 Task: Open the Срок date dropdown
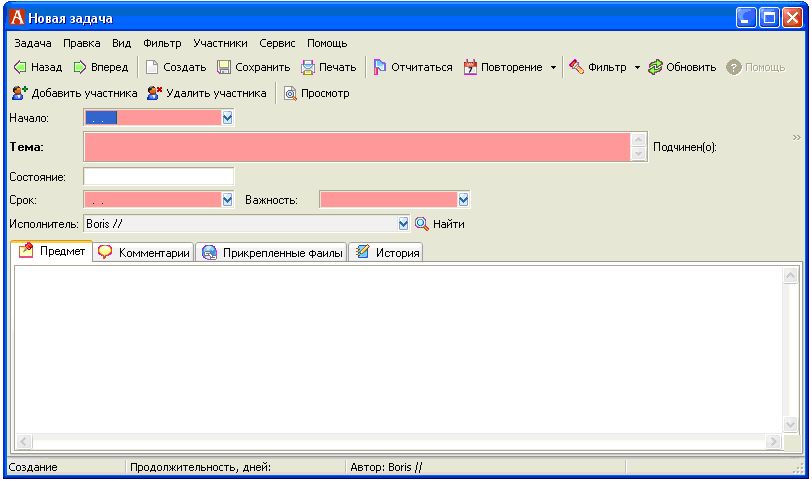(227, 199)
